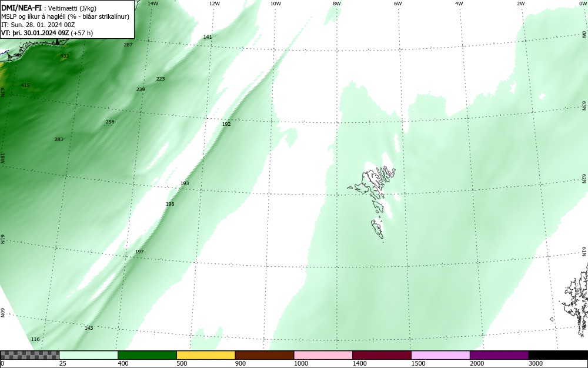588x368 pixels.
Task: Click the 0W longitude label
Action: pyautogui.click(x=582, y=4)
